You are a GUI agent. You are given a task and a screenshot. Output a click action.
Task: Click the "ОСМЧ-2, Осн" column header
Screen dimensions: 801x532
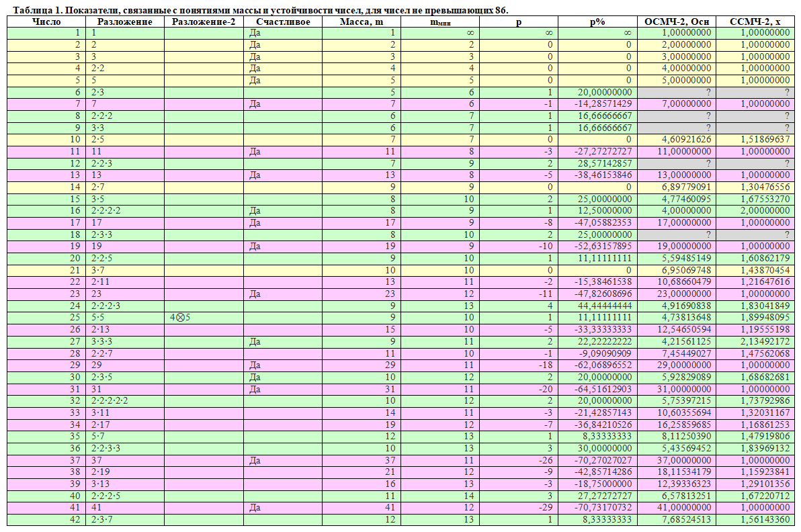click(x=677, y=21)
